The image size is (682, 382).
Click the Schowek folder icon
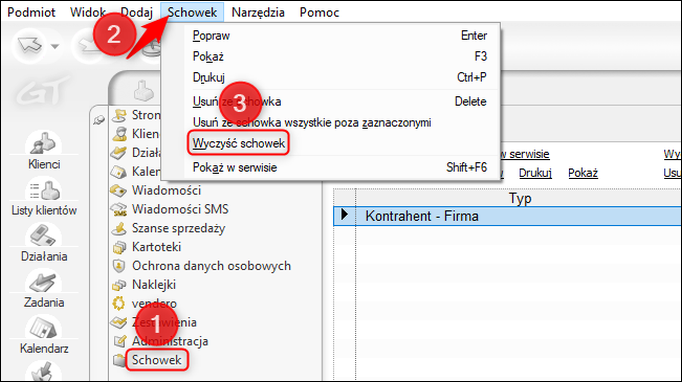coord(119,360)
